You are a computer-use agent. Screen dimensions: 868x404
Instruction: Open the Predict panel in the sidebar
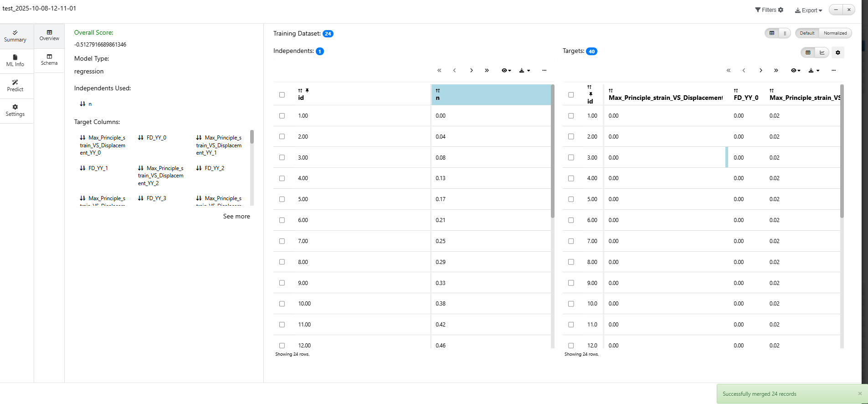pyautogui.click(x=15, y=86)
